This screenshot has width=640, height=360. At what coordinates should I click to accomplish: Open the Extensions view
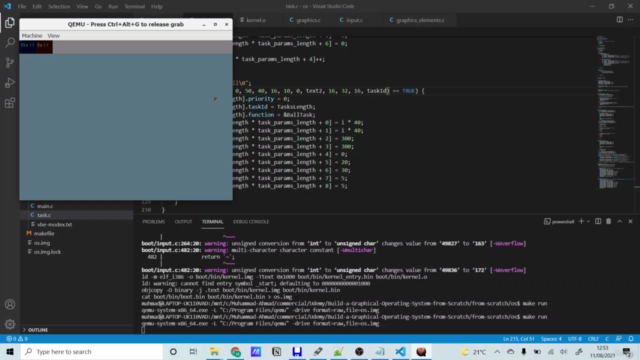coord(10,102)
